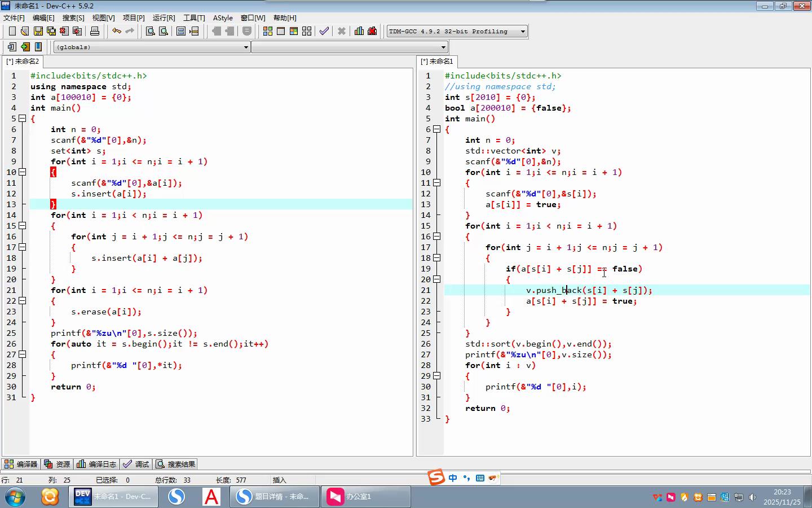Image resolution: width=812 pixels, height=508 pixels.
Task: Open the 编译日志 bottom panel tab
Action: [x=96, y=464]
